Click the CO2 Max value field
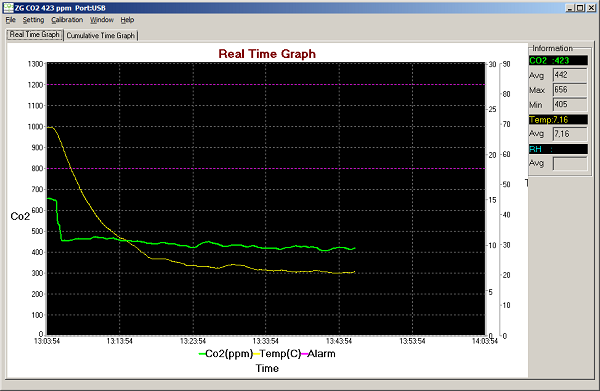Viewport: 600px width, 391px height. pyautogui.click(x=570, y=90)
